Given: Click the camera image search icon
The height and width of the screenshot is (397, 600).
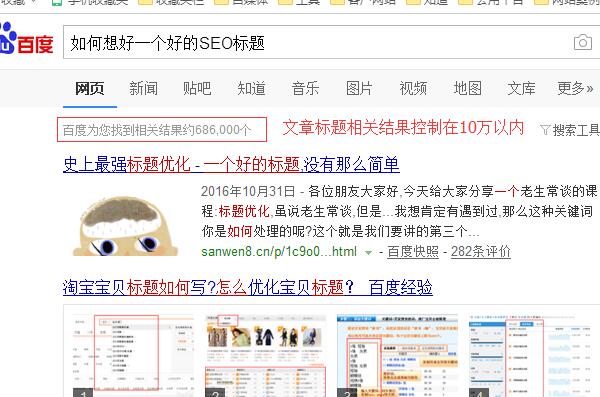Looking at the screenshot, I should [x=583, y=42].
